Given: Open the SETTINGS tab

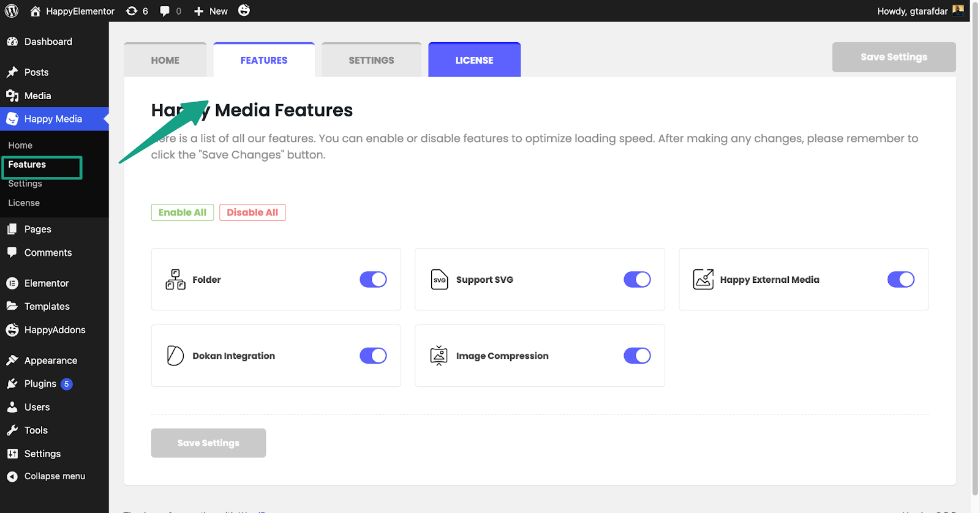Looking at the screenshot, I should (371, 60).
